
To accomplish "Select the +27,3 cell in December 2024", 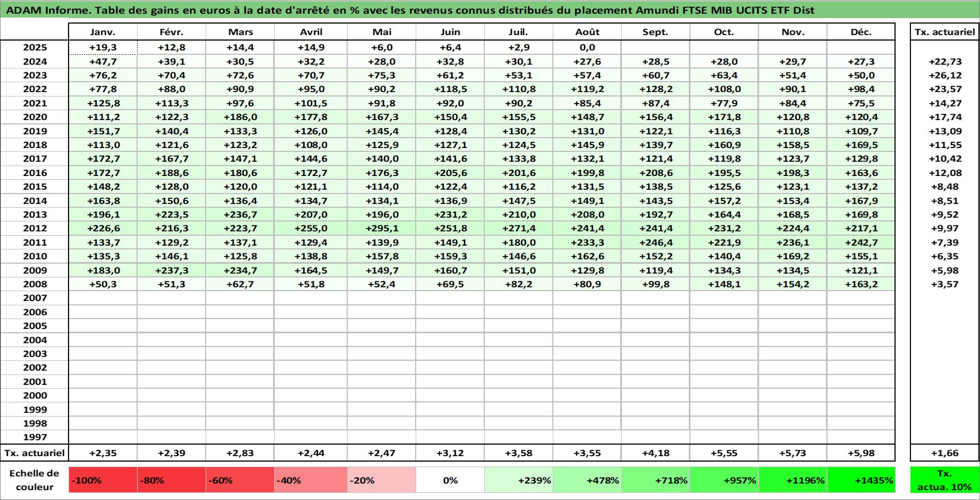I will point(861,61).
